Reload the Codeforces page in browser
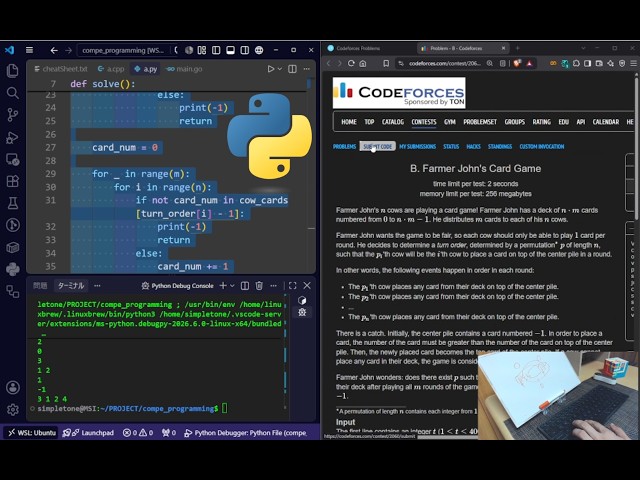 [x=351, y=63]
